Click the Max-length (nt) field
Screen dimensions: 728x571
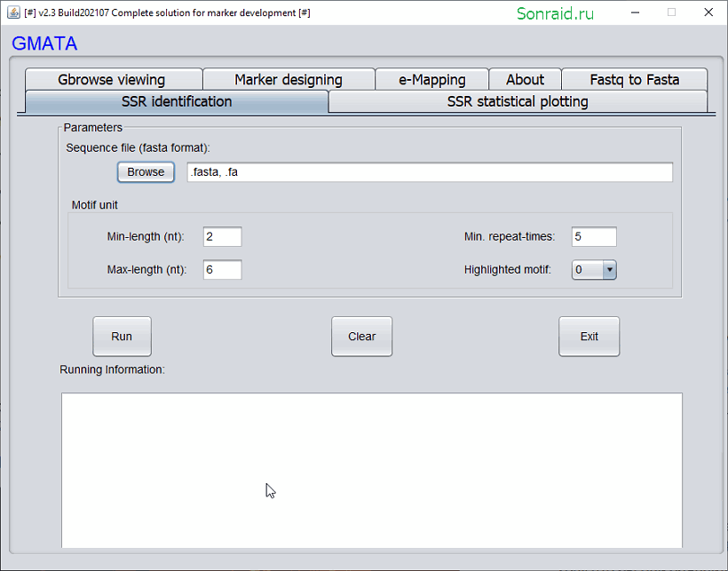point(222,270)
